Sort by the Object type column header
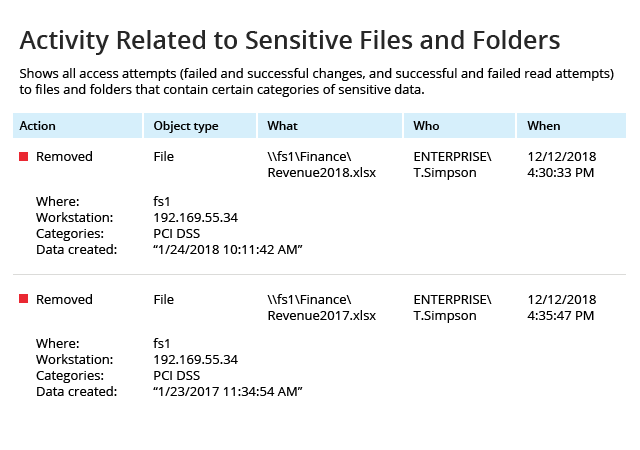The height and width of the screenshot is (450, 640). click(200, 126)
